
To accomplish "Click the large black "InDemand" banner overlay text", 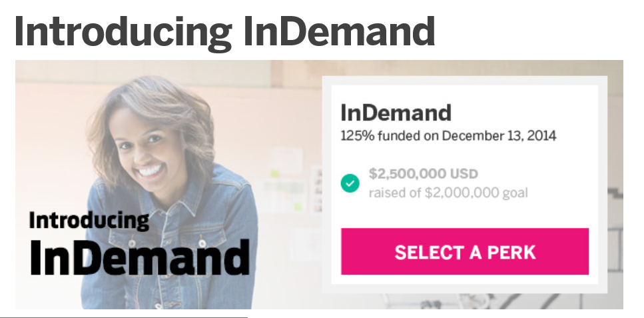I will [140, 256].
